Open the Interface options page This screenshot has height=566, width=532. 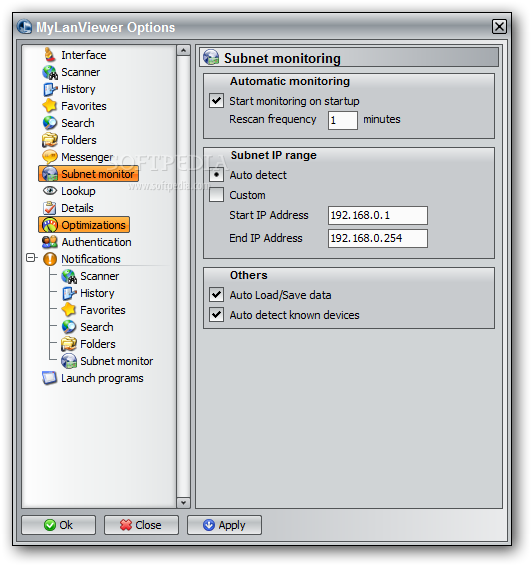[84, 55]
